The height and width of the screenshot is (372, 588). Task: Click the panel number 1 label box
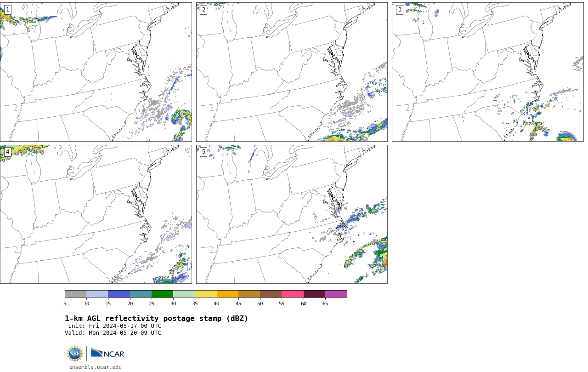pyautogui.click(x=7, y=10)
